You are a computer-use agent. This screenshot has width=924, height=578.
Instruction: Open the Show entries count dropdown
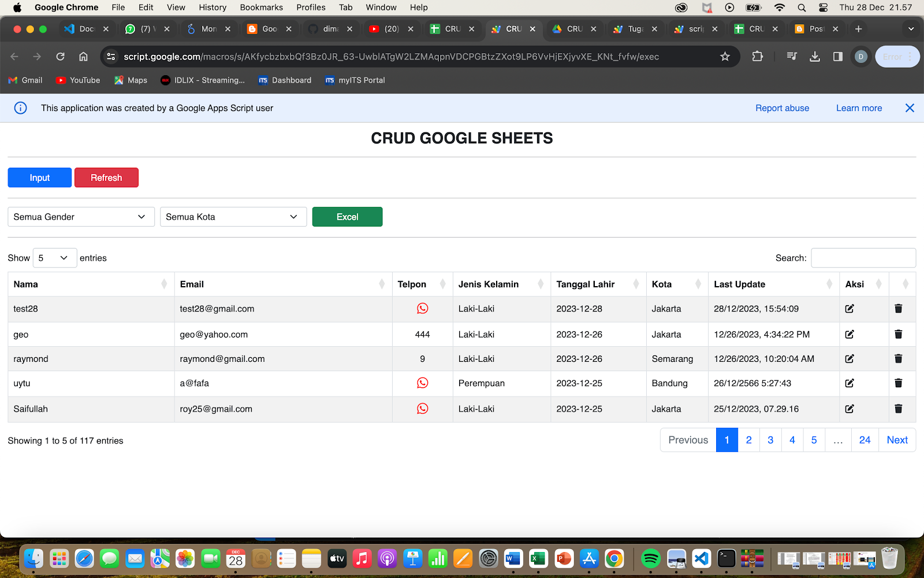(55, 258)
